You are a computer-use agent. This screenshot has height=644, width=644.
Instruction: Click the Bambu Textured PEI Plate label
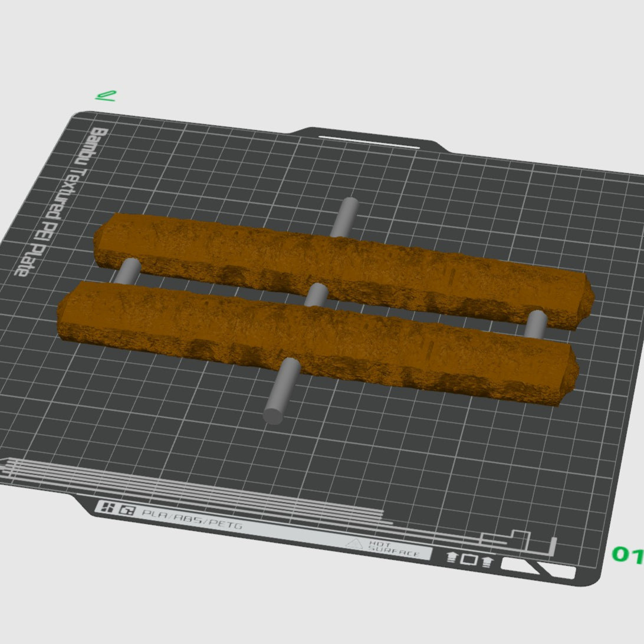(61, 201)
